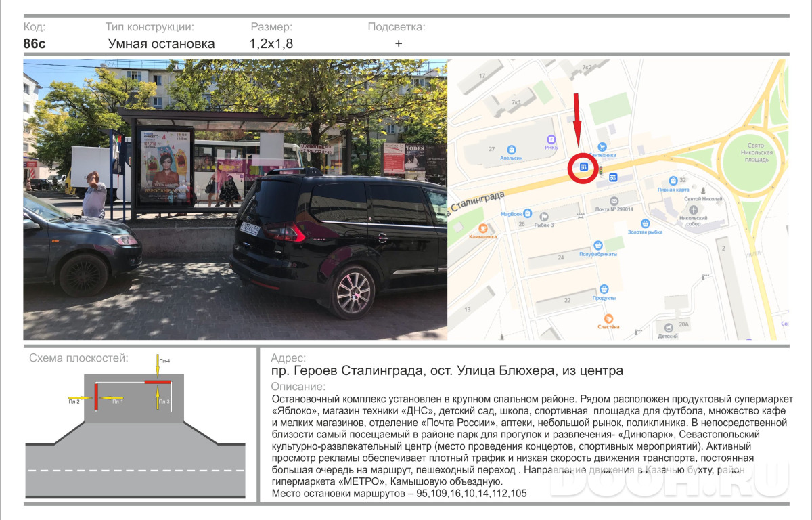Click building number 22 on the map
812x520 pixels.
point(567,299)
